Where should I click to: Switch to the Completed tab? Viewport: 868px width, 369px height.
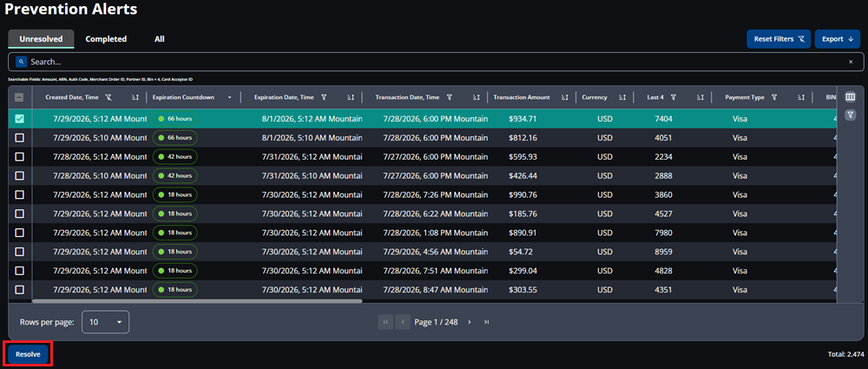pyautogui.click(x=106, y=39)
